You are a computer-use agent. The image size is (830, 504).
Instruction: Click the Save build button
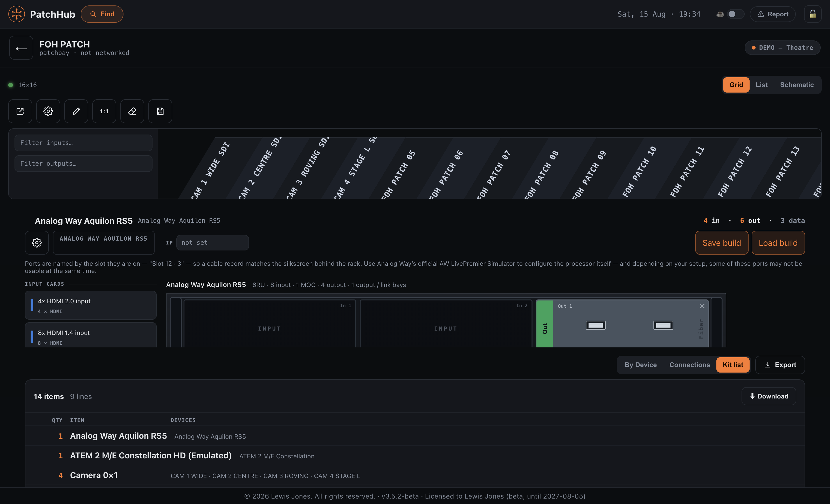pos(722,243)
